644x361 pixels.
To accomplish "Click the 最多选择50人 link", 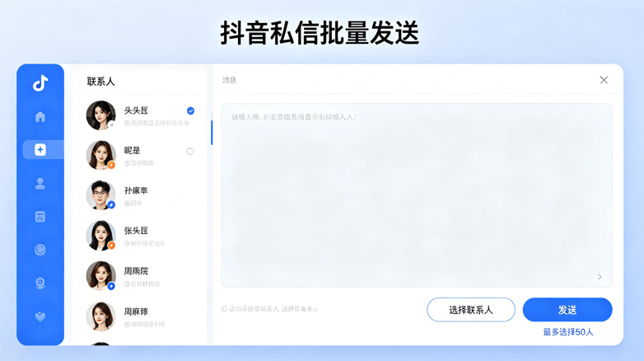I will point(567,332).
